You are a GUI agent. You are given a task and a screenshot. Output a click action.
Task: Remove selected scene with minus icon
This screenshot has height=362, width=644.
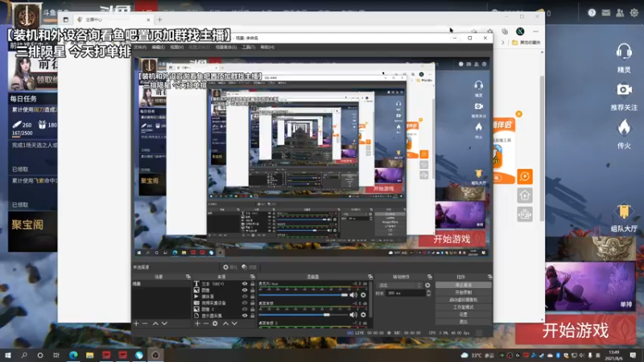[145, 323]
